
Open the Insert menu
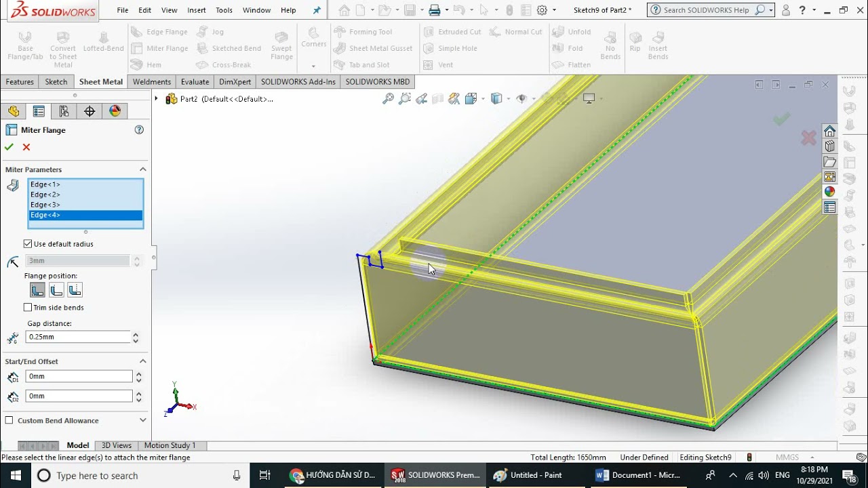point(197,10)
